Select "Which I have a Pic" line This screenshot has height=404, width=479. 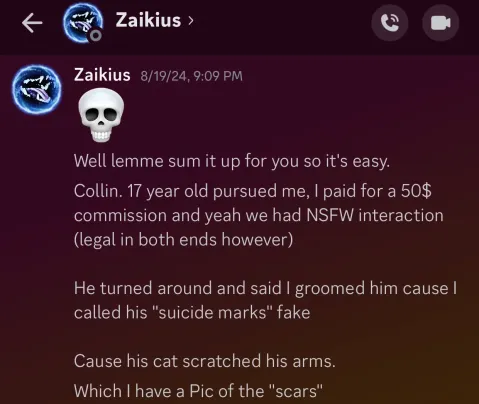click(198, 391)
